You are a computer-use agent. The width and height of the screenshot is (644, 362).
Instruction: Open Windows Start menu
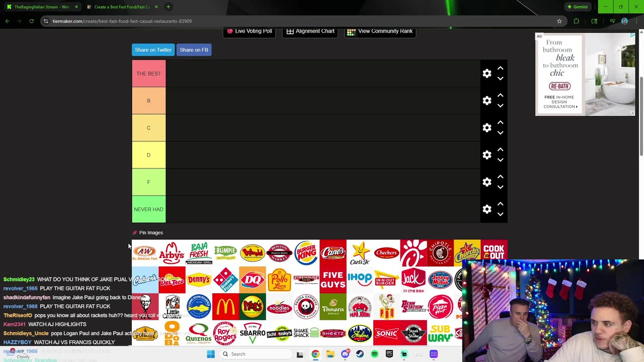pos(210,354)
